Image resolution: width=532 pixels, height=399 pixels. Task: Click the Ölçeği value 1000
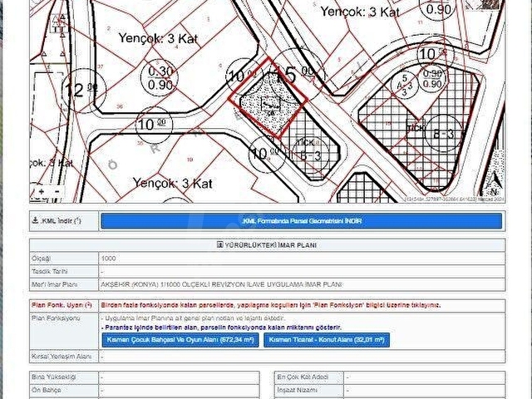(x=109, y=259)
